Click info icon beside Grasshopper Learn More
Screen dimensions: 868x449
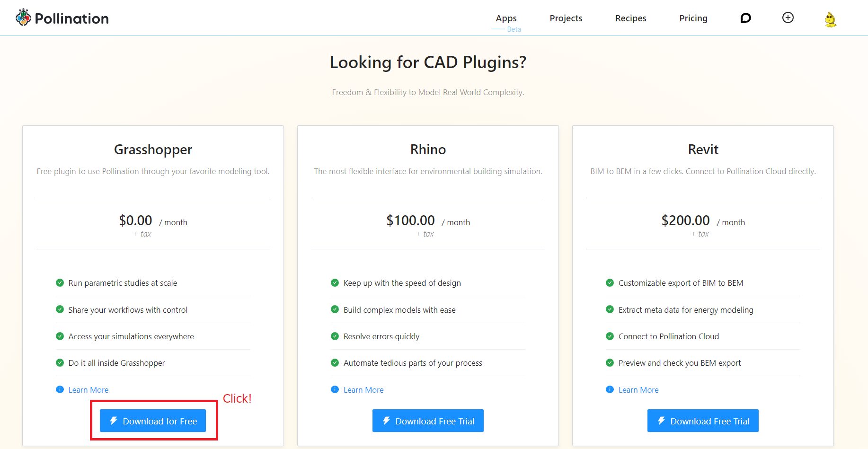(60, 389)
